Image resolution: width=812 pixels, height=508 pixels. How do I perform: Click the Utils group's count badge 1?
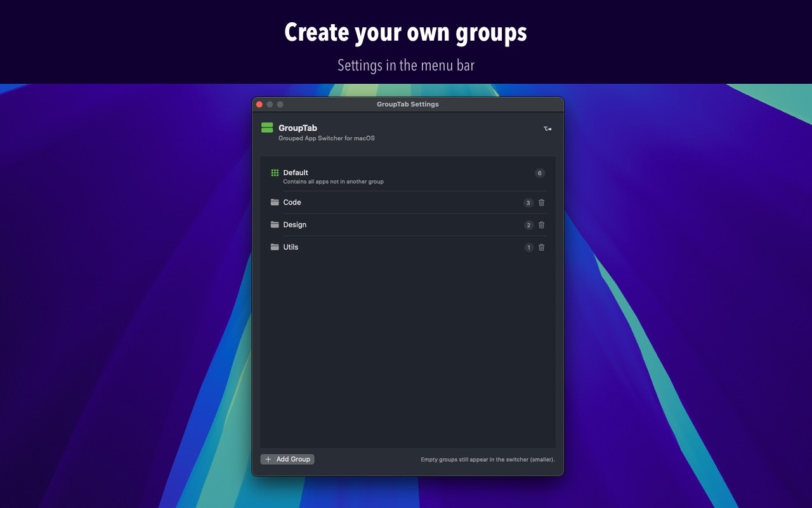[x=528, y=248]
